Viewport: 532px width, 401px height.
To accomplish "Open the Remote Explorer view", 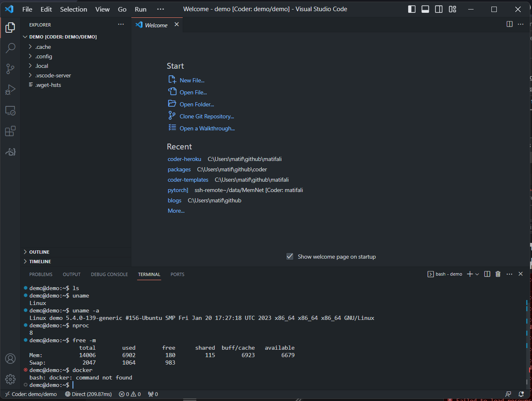I will [10, 110].
